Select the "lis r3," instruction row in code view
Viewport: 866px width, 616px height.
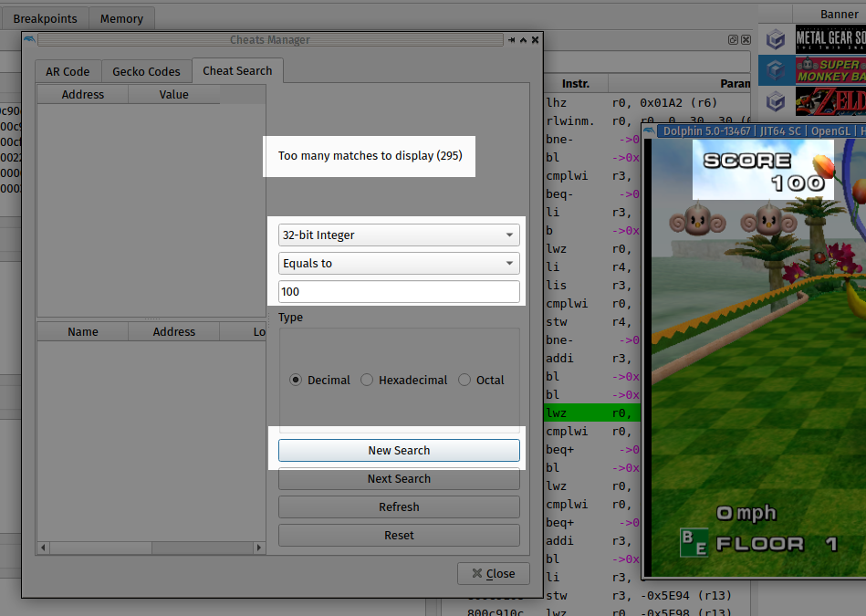(592, 285)
